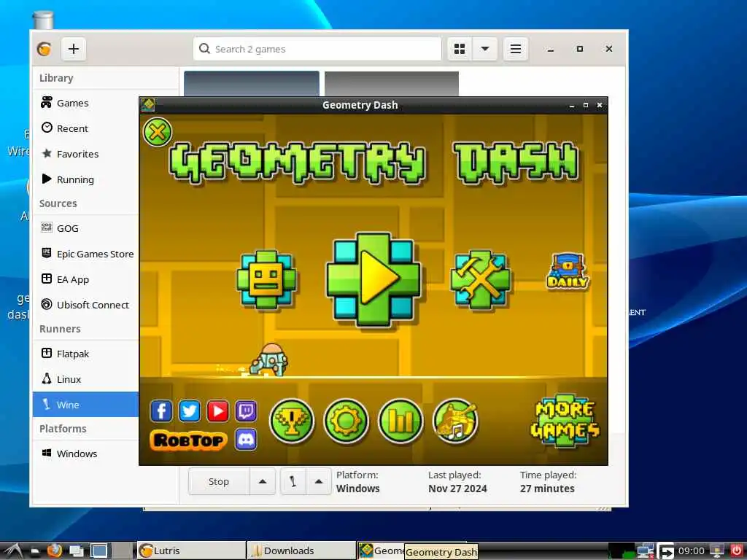The width and height of the screenshot is (747, 560).
Task: Select EA App source
Action: 86,279
